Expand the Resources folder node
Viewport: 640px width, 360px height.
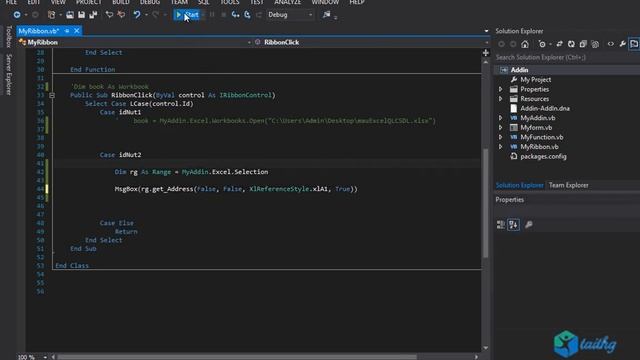(x=500, y=99)
